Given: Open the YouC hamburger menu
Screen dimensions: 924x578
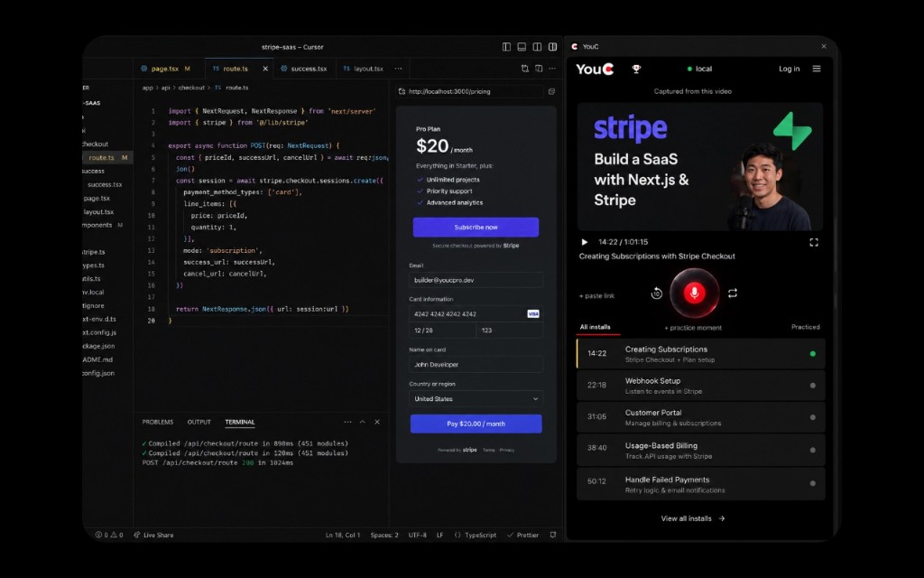Looking at the screenshot, I should (x=817, y=69).
